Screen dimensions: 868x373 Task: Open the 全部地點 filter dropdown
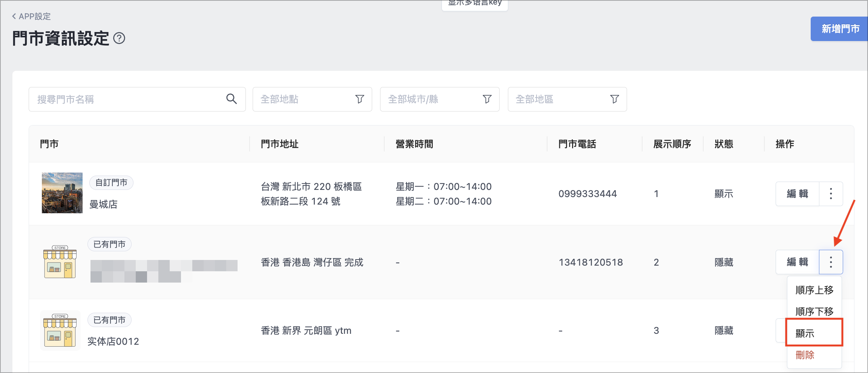pyautogui.click(x=312, y=99)
